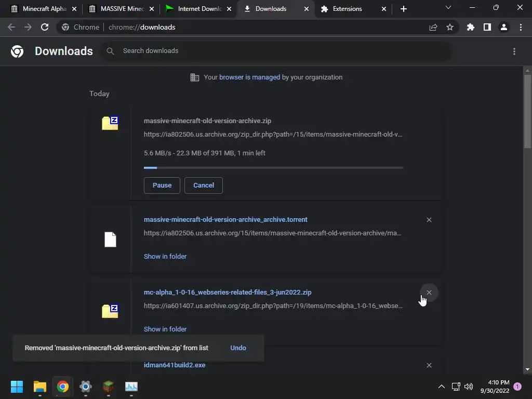
Task: Click the Chrome taskbar icon
Action: coord(62,387)
